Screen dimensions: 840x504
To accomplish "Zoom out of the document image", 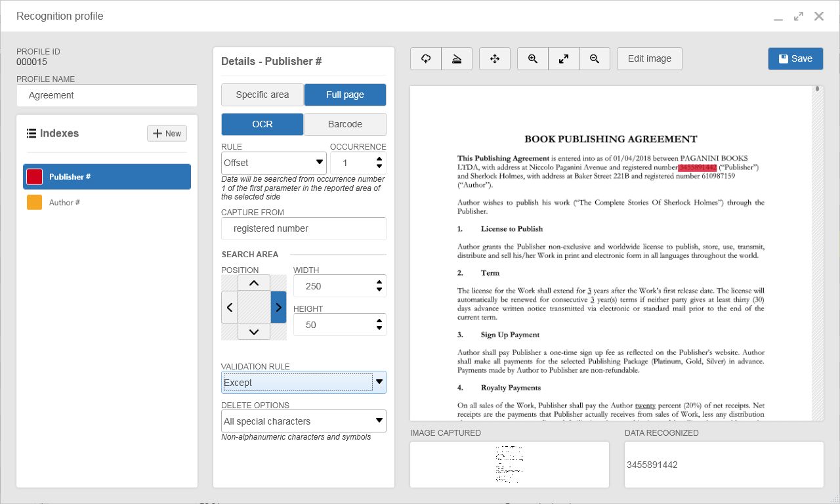I will pos(595,58).
